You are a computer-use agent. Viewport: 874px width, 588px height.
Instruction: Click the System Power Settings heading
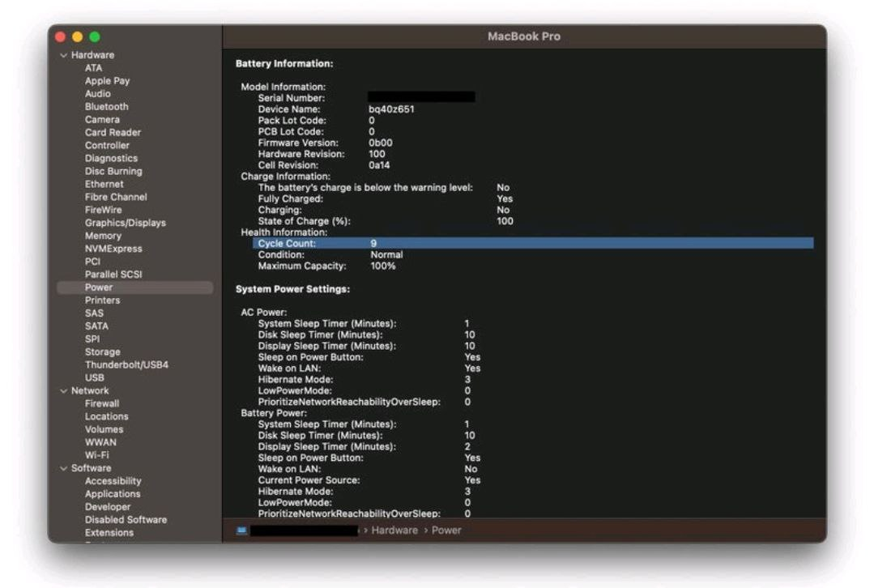[x=292, y=289]
